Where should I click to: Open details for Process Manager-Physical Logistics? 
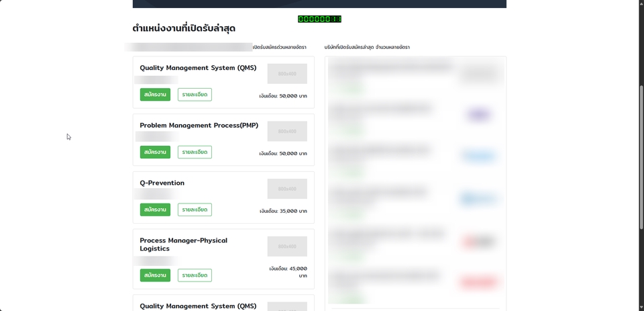[195, 275]
